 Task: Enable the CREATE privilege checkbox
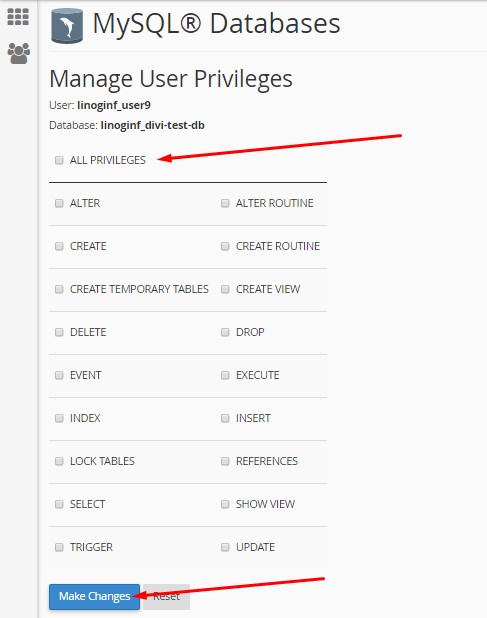[x=59, y=246]
